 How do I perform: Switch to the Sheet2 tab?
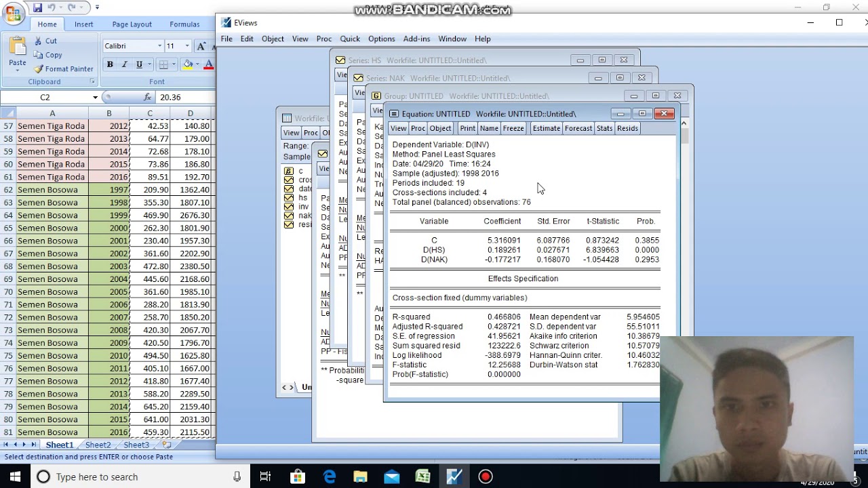[x=98, y=445]
